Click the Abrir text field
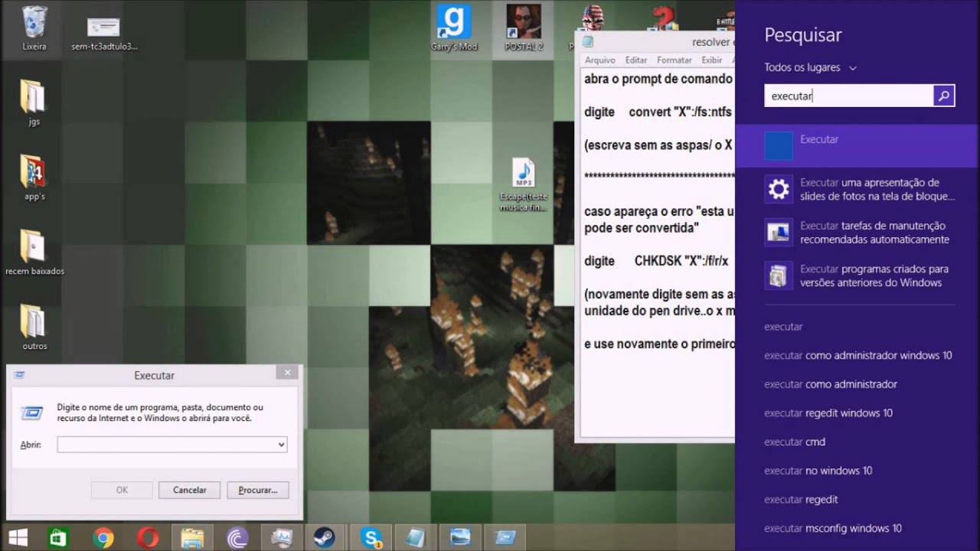 click(x=166, y=445)
